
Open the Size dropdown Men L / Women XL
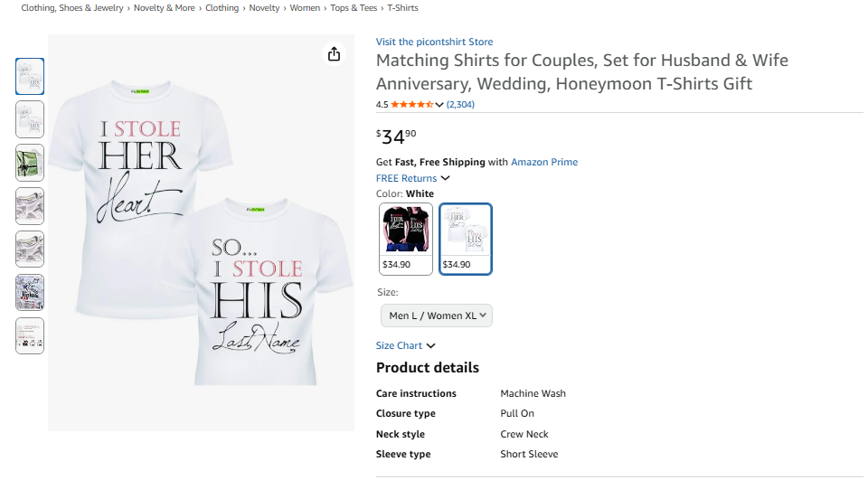tap(437, 315)
